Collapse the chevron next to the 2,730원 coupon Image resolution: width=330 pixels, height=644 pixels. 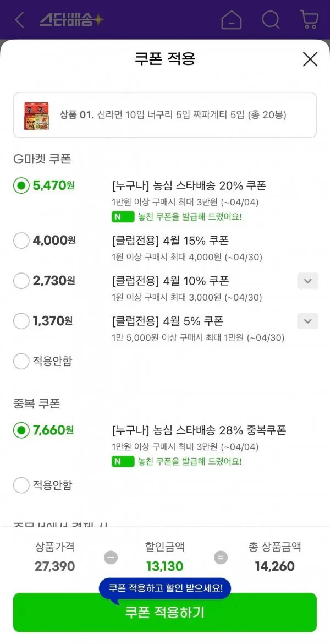tap(308, 281)
